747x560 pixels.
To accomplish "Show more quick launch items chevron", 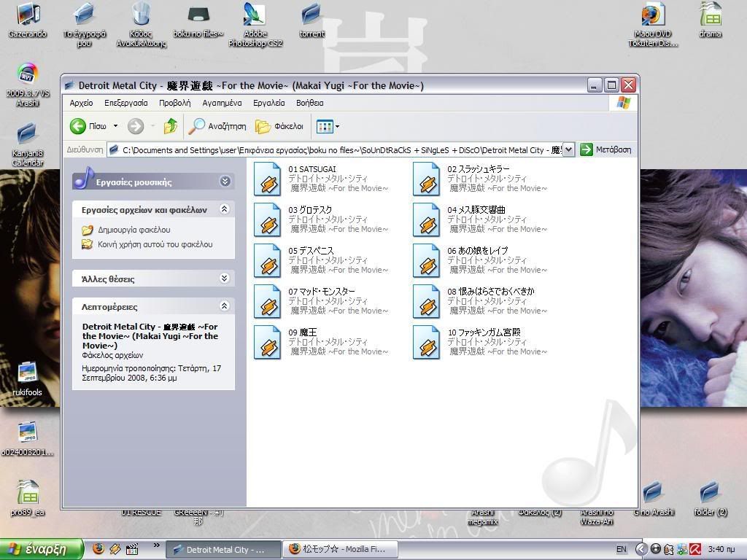I will pyautogui.click(x=156, y=545).
